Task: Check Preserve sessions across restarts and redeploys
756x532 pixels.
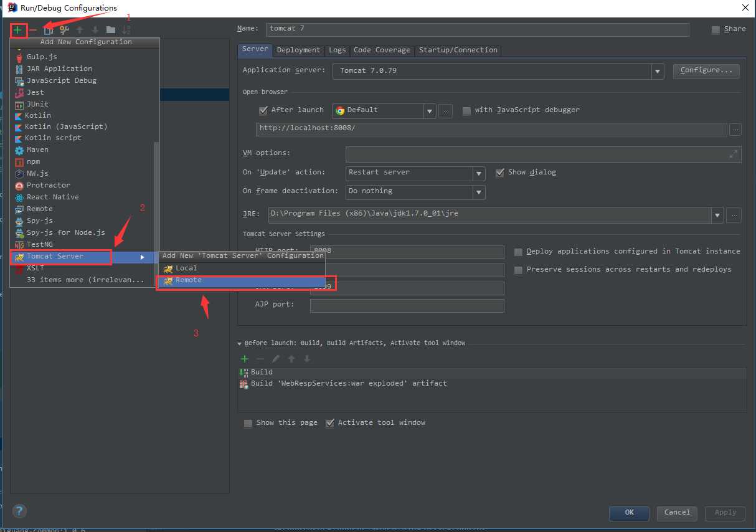Action: point(518,270)
